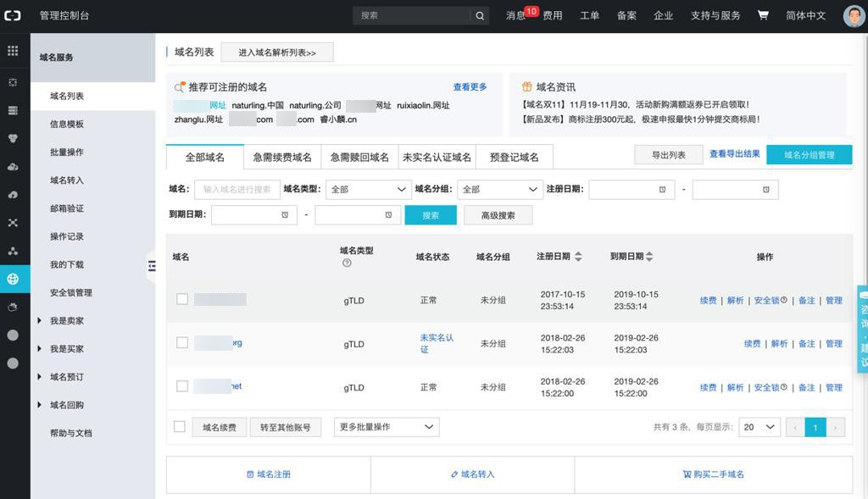Switch to the 未实名认证域名 tab
The height and width of the screenshot is (499, 868).
[x=437, y=157]
